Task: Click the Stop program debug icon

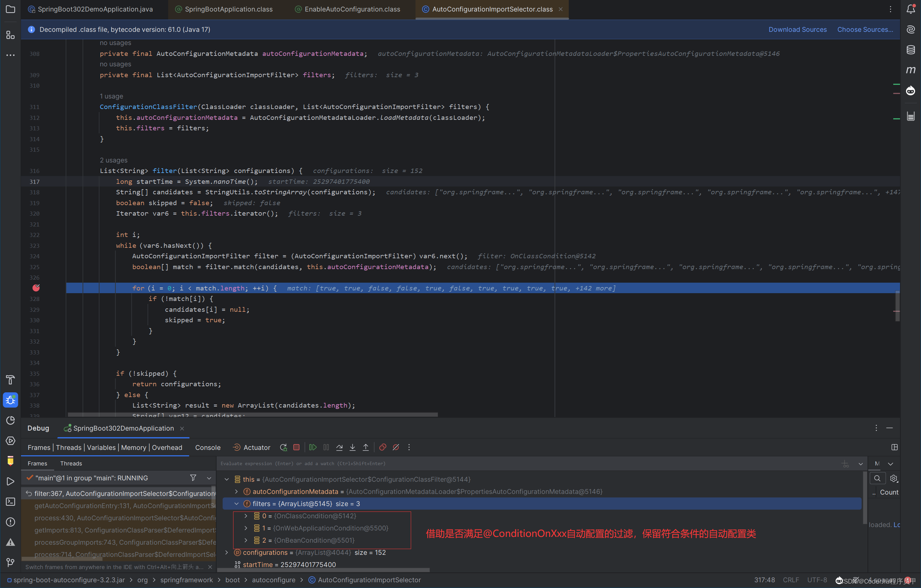Action: 296,447
